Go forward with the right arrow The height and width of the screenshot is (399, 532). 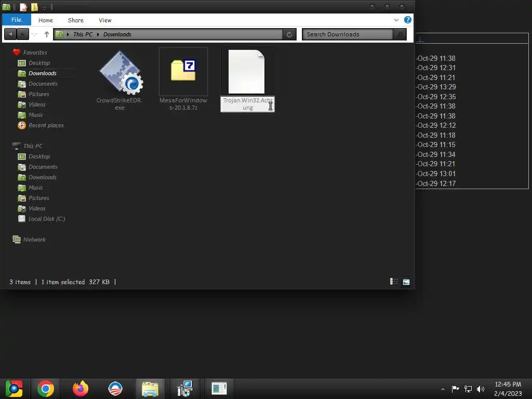(x=23, y=34)
